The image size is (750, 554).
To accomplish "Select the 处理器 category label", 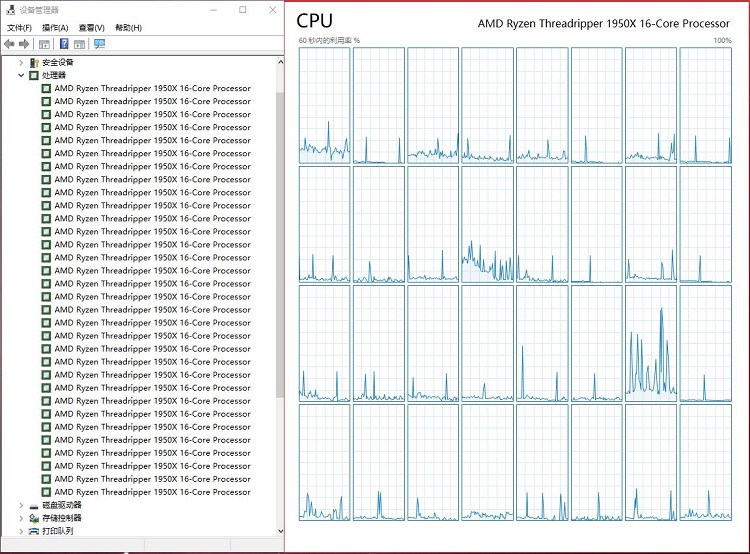I will pos(54,75).
